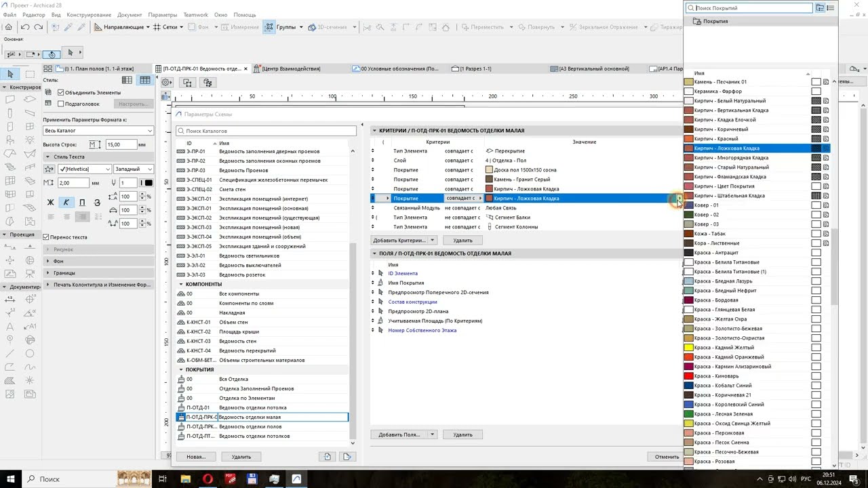Undo the last action
The image size is (868, 488).
pyautogui.click(x=25, y=27)
